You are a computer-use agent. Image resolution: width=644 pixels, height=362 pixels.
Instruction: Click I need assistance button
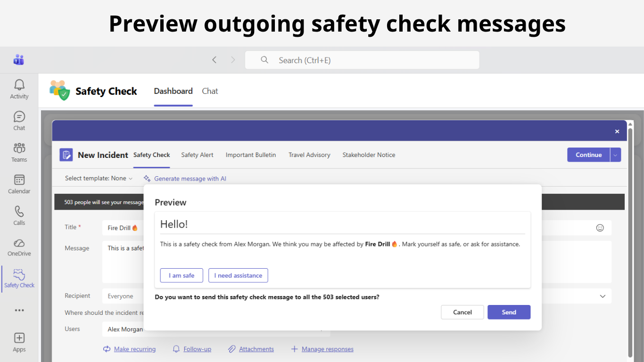tap(238, 275)
